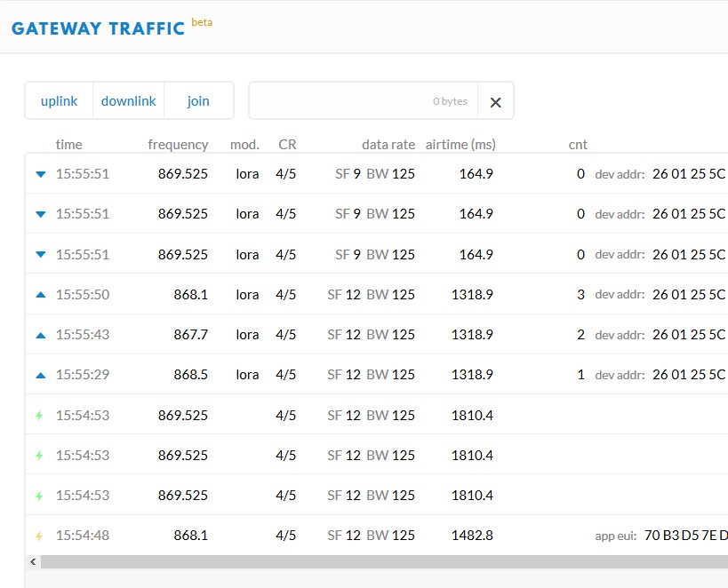Click the airtime (ms) column header
Screen dimensions: 728x588
click(x=460, y=145)
